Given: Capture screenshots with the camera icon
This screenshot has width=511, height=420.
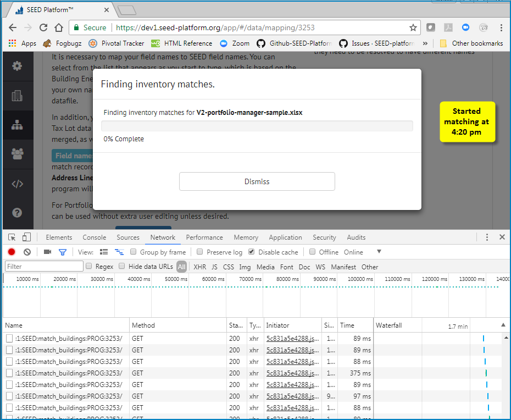Looking at the screenshot, I should [x=48, y=252].
